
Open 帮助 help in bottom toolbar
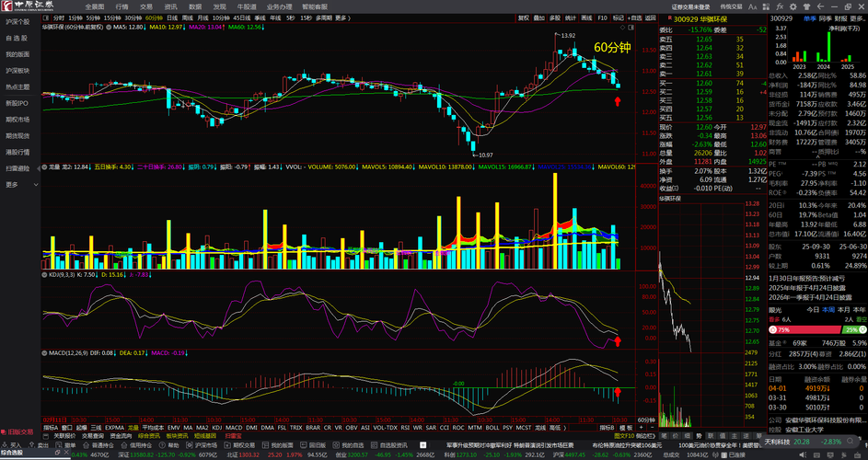(168, 445)
